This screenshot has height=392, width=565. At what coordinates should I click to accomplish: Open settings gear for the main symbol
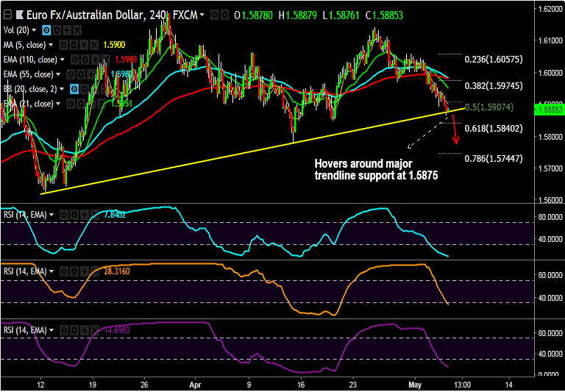(225, 15)
